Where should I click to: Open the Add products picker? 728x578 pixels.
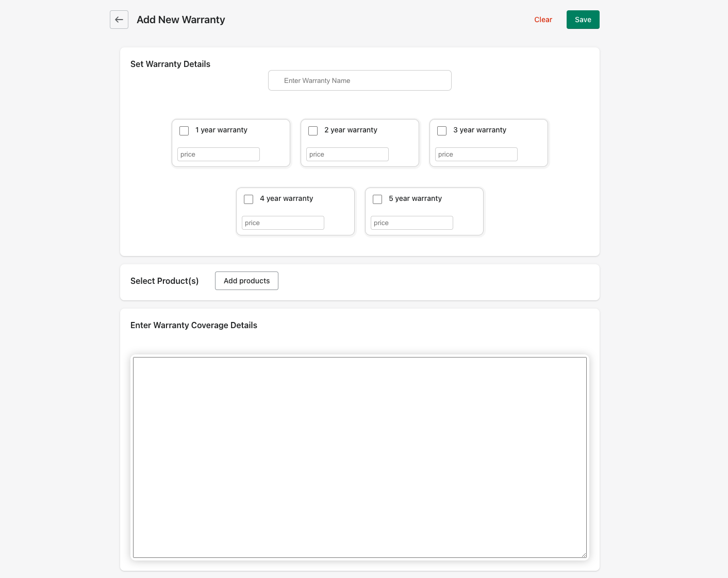point(246,281)
